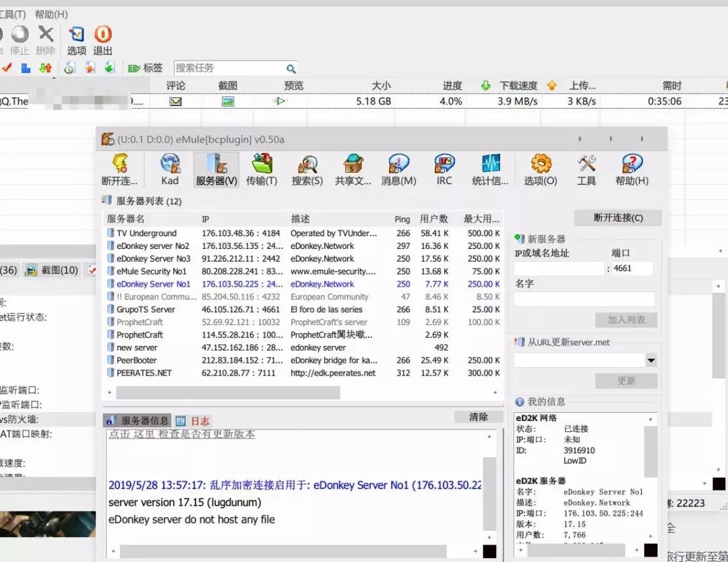Screen dimensions: 728x562
Task: Open the Transfers (传输) panel
Action: point(262,169)
